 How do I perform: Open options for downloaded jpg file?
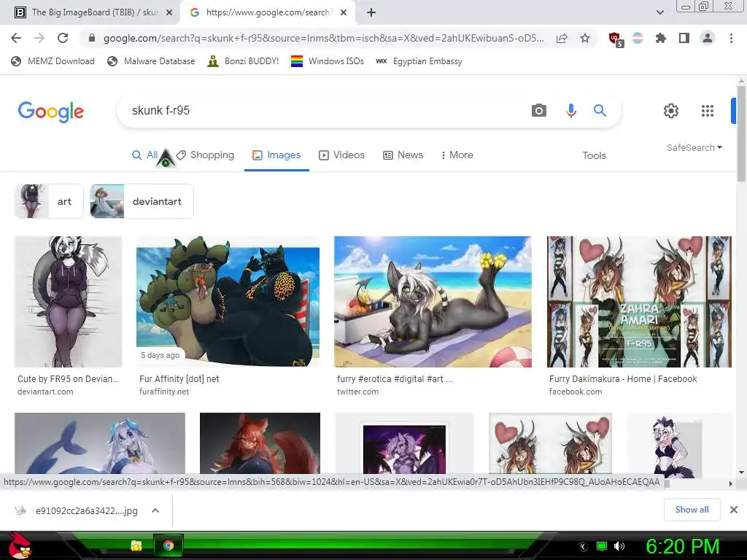(x=155, y=510)
